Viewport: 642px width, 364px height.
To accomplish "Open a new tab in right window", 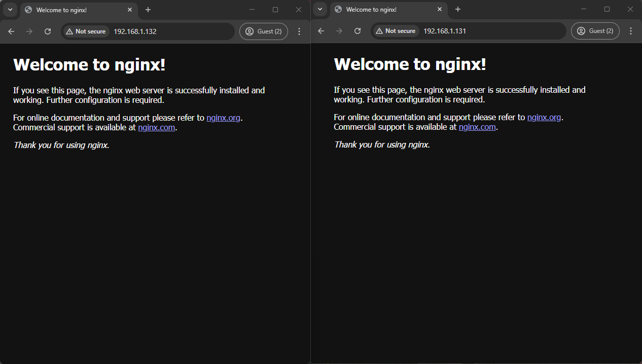I will pos(458,10).
